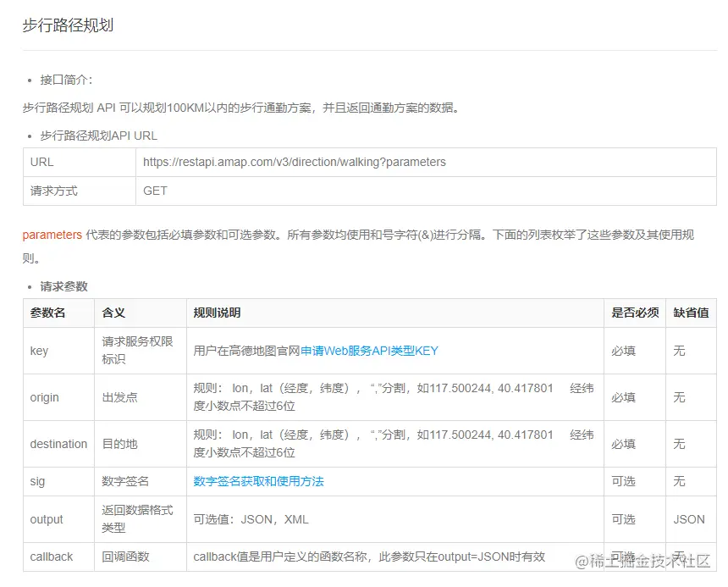Click the 返回数据格式类型 cell

coord(141,519)
